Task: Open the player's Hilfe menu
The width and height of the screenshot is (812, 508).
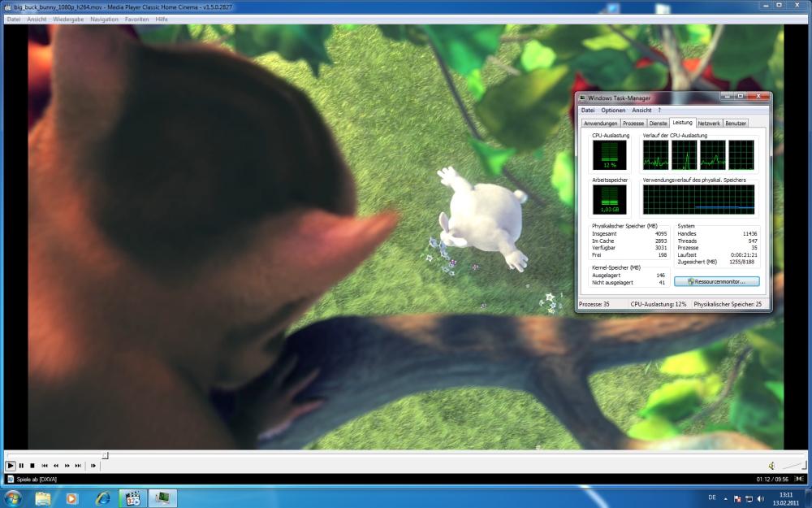Action: [x=162, y=20]
